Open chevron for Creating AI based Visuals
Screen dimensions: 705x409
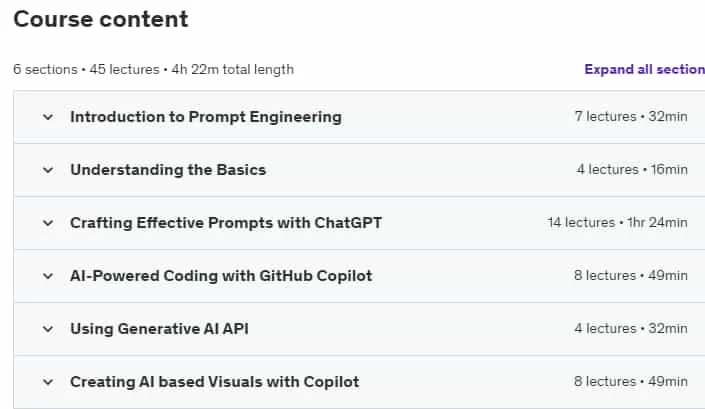tap(48, 382)
